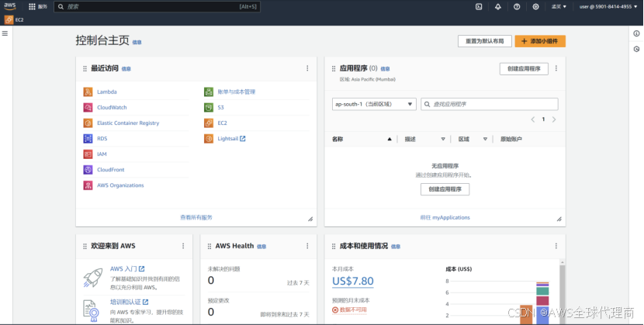Click the 信息 link next to 最近访问
This screenshot has width=644, height=325.
126,69
